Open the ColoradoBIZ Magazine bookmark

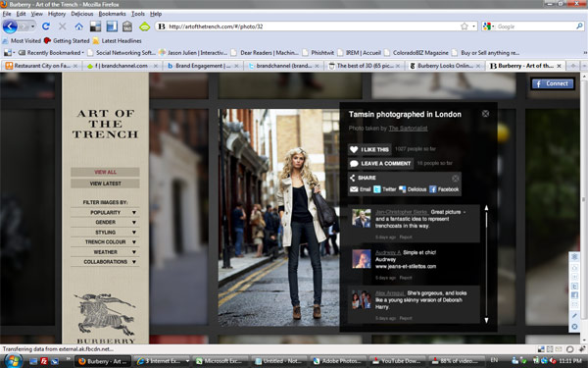click(x=416, y=53)
